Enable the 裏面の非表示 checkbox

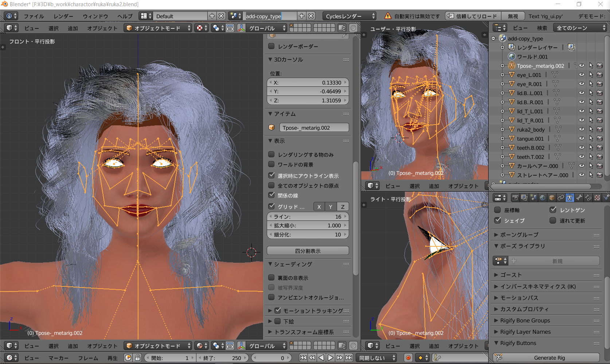click(x=271, y=278)
